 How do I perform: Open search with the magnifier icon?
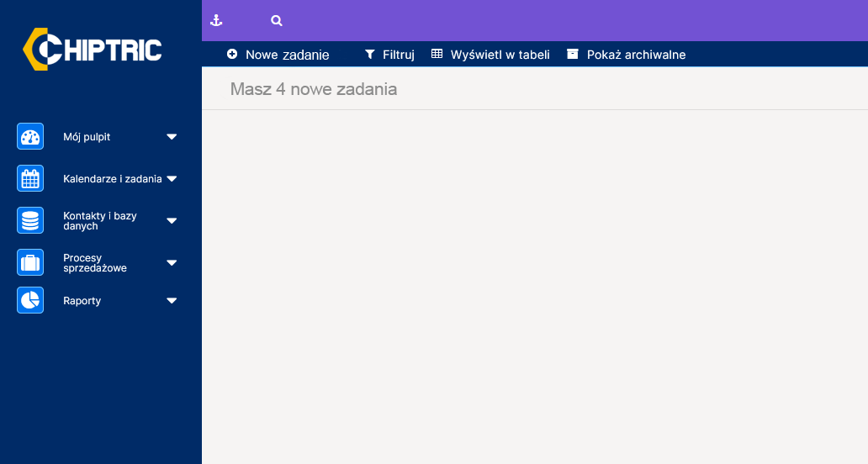click(276, 20)
